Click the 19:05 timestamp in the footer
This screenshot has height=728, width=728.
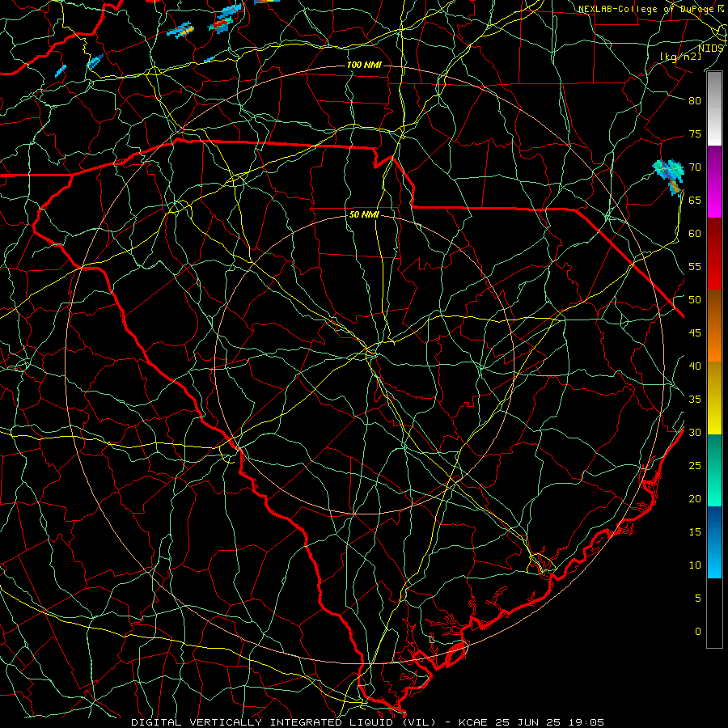[588, 722]
